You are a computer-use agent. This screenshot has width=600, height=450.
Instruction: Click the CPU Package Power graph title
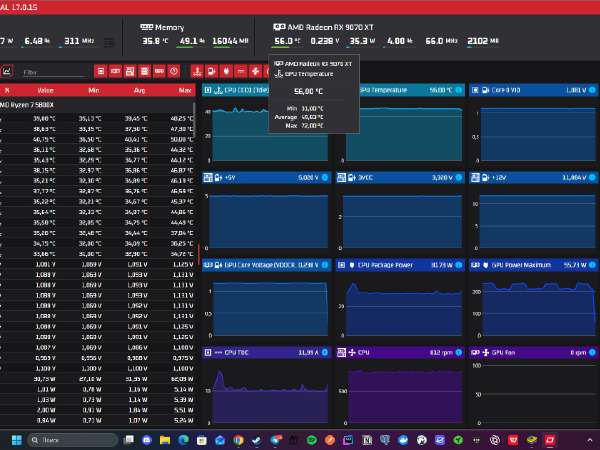click(x=385, y=265)
